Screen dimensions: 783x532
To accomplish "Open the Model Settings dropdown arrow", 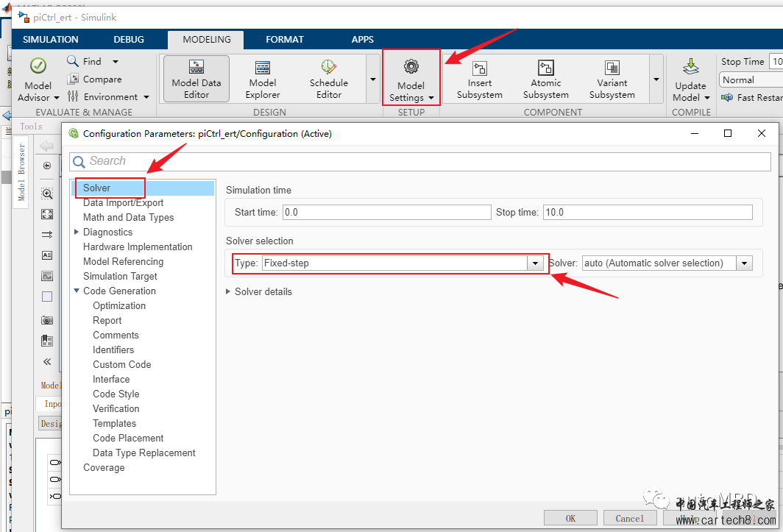I will click(431, 98).
